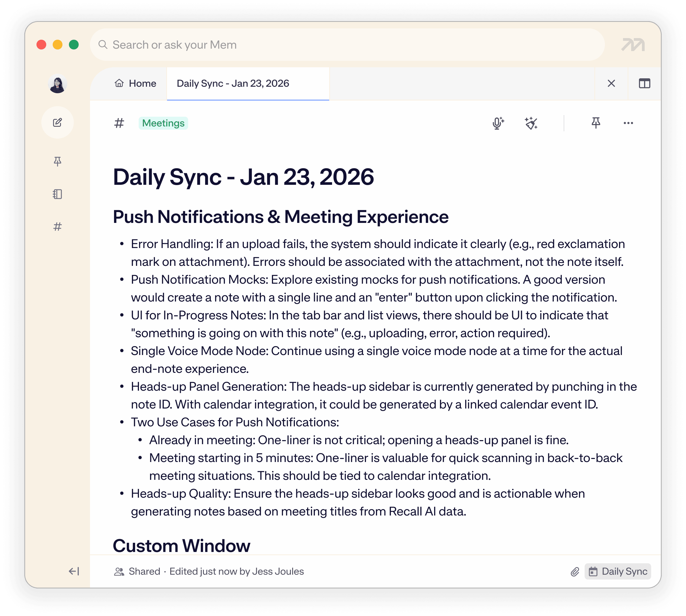Select the Daily Sync - Jan 23, 2026 tab

233,83
